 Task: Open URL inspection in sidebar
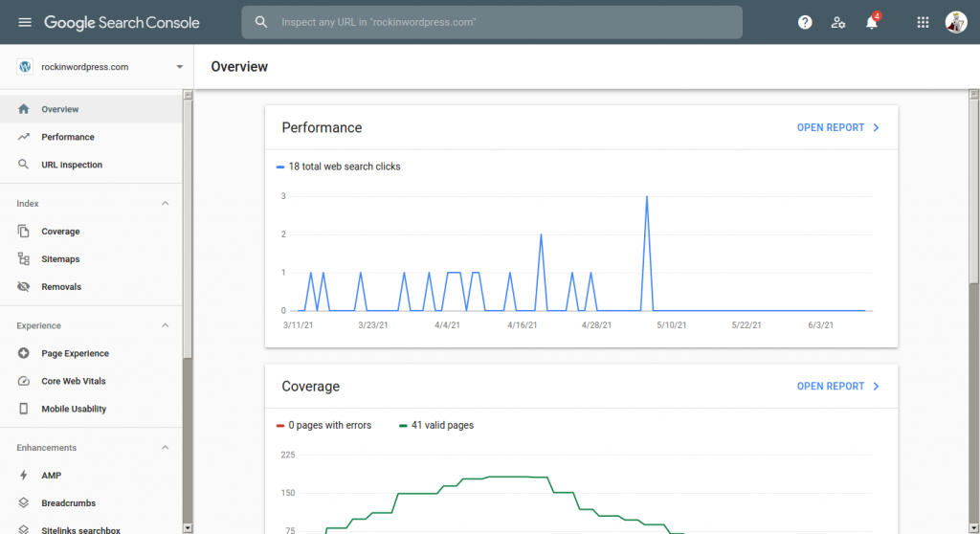tap(91, 165)
